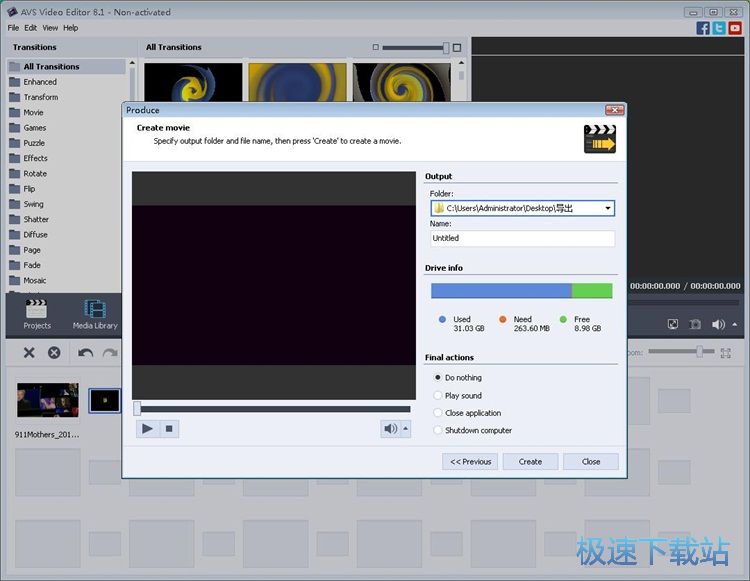
Task: Expand main preview volume arrow
Action: click(735, 324)
